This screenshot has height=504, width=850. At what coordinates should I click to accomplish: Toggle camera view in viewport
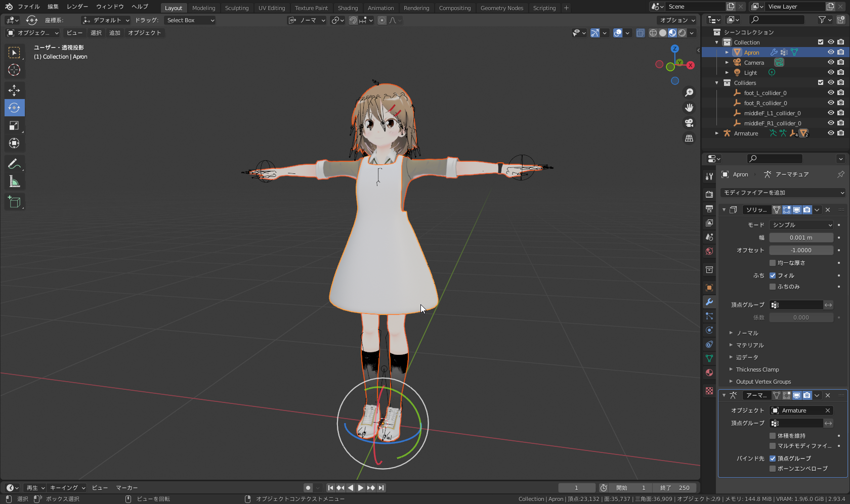(x=689, y=123)
